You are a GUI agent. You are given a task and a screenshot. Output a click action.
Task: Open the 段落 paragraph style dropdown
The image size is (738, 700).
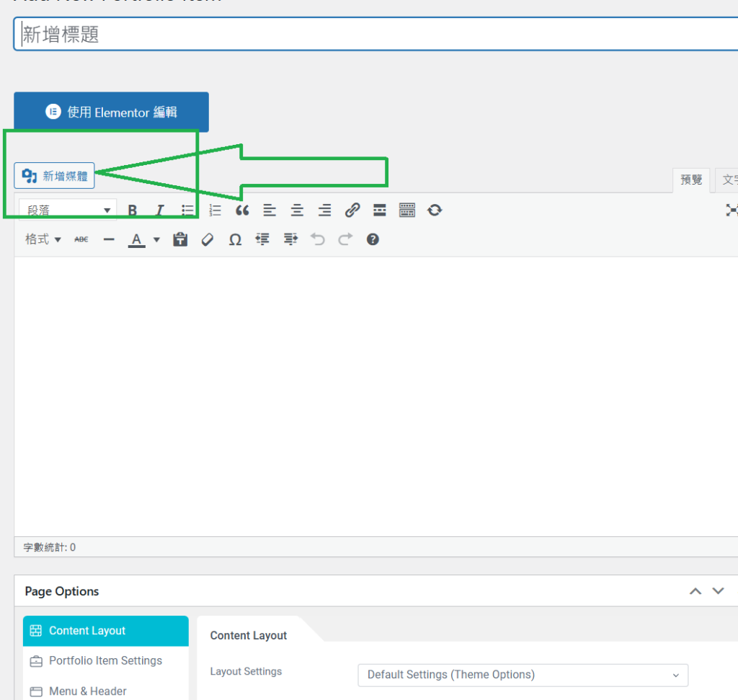[68, 211]
